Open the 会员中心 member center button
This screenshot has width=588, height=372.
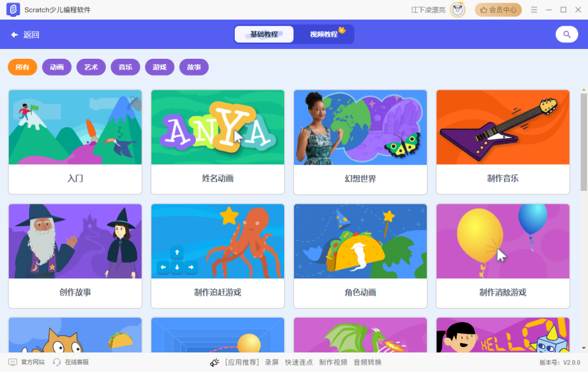[x=498, y=10]
